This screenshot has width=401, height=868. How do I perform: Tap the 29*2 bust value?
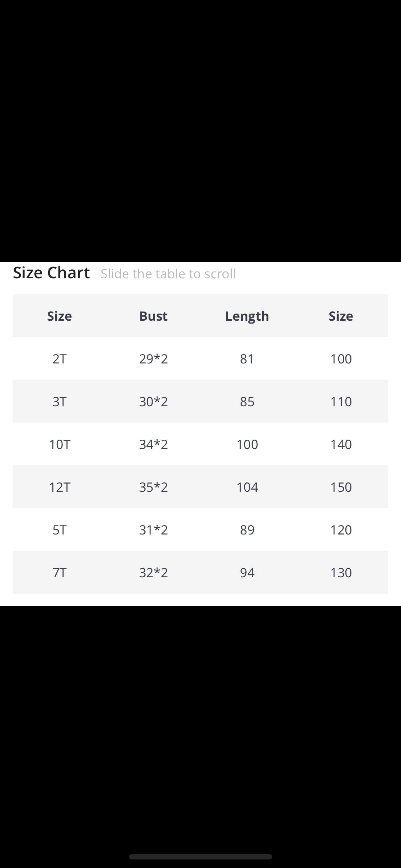point(153,359)
